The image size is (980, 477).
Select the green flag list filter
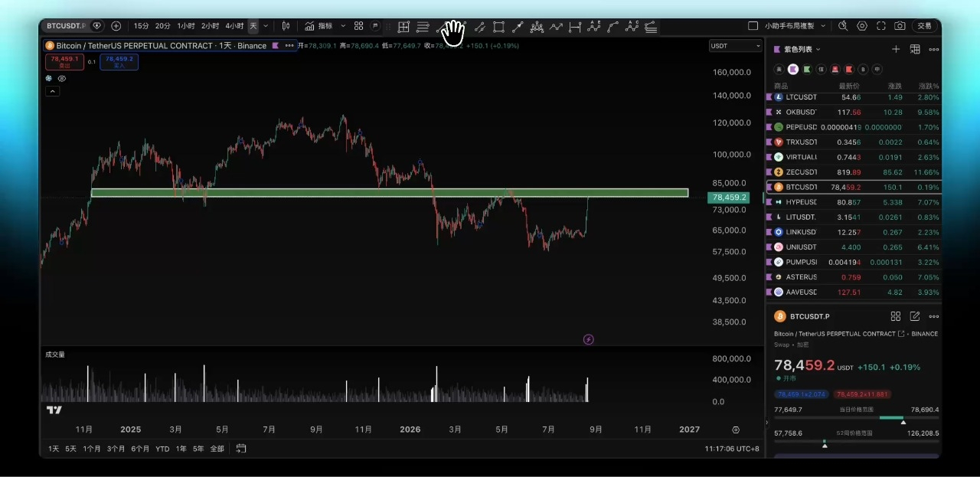coord(807,69)
